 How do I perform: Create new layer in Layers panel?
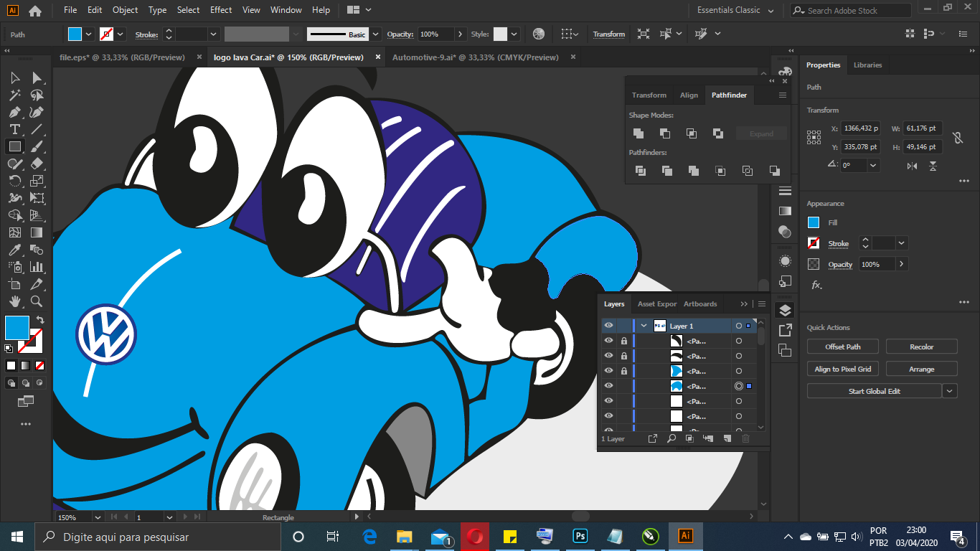point(727,438)
